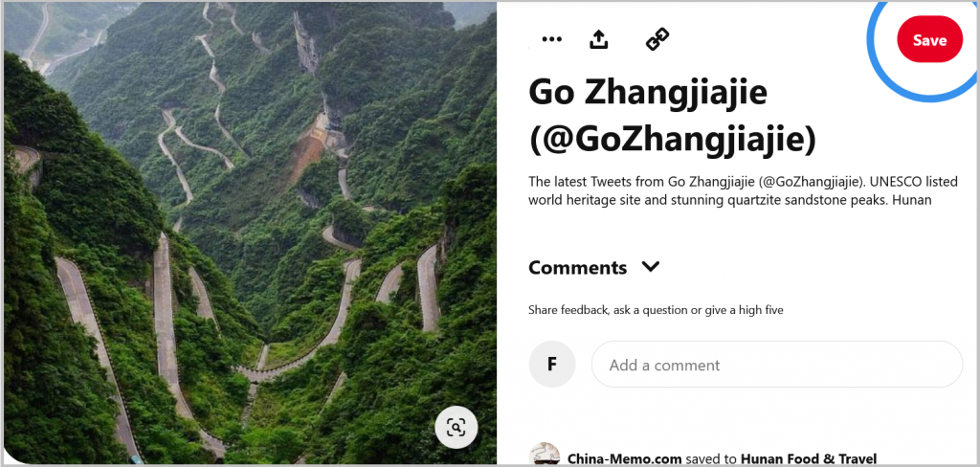The height and width of the screenshot is (467, 980).
Task: Click the 'Share feedback, ask a question' prompt
Action: 656,309
